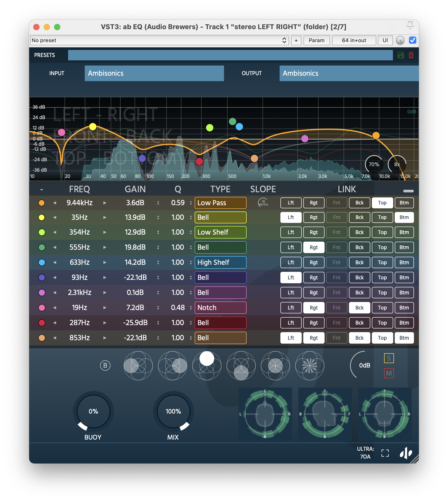Click the 0dB output gain knob
The height and width of the screenshot is (502, 448).
click(x=364, y=365)
